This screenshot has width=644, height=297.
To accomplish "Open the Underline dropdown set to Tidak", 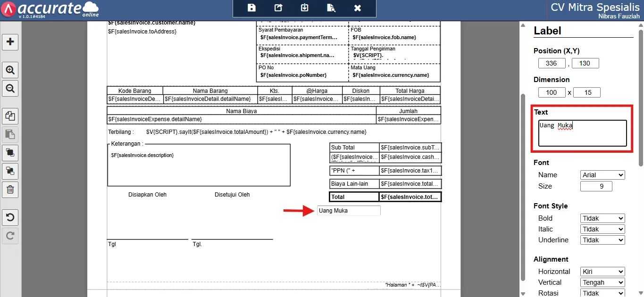I will point(602,240).
